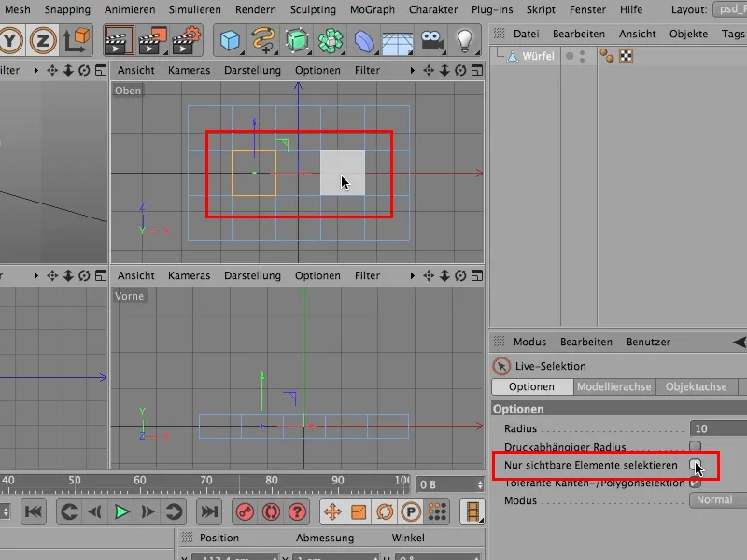Screen dimensions: 747x560
Task: Open the Simulieren menu
Action: pyautogui.click(x=194, y=9)
